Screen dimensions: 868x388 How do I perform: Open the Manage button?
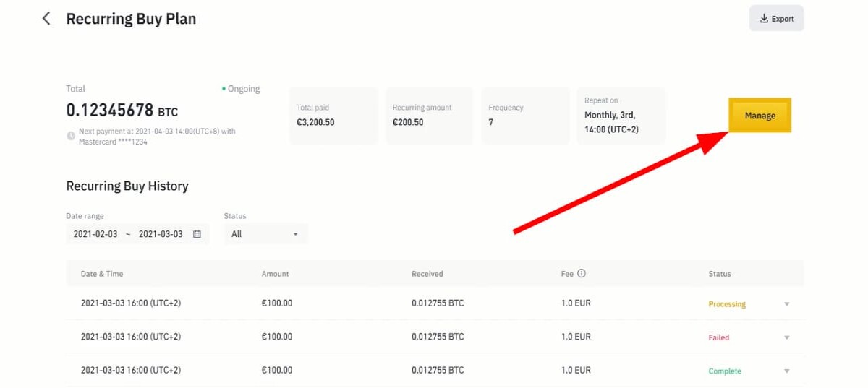(759, 116)
